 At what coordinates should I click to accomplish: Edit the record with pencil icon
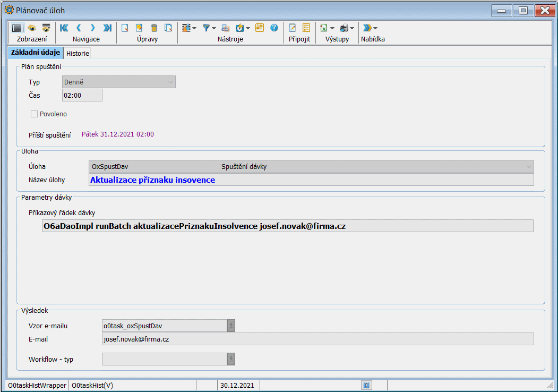click(140, 28)
